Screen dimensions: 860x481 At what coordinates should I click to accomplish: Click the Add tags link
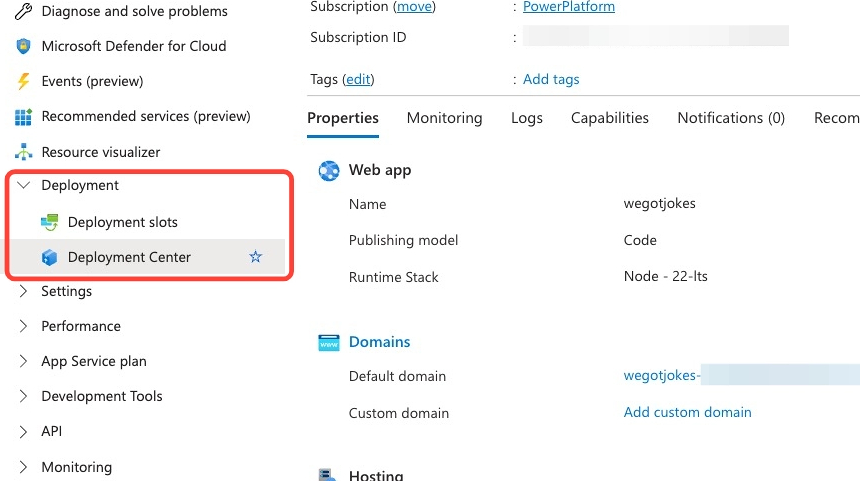[x=551, y=79]
